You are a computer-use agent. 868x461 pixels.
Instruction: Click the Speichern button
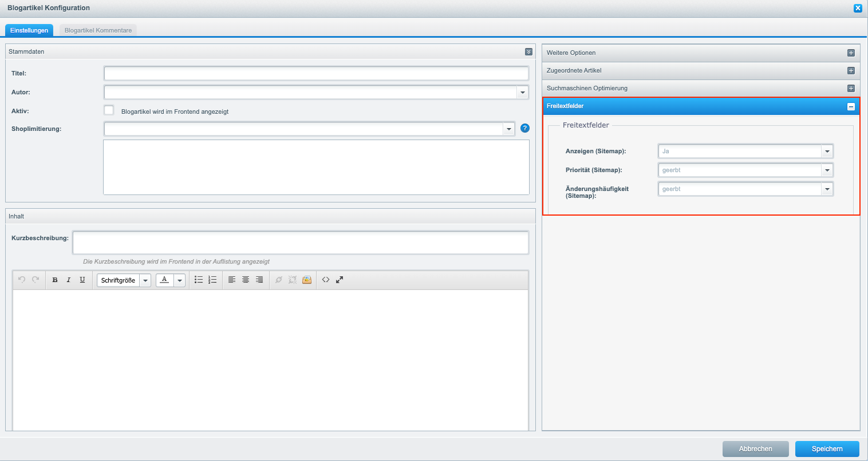[827, 449]
